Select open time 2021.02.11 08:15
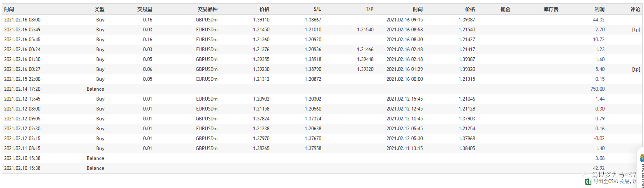The image size is (644, 188). tap(22, 148)
